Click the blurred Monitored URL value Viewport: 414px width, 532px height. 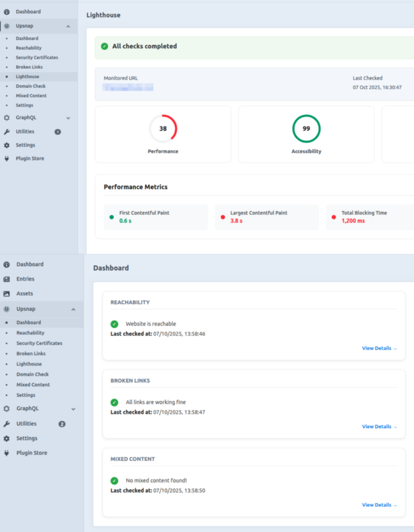pos(128,88)
